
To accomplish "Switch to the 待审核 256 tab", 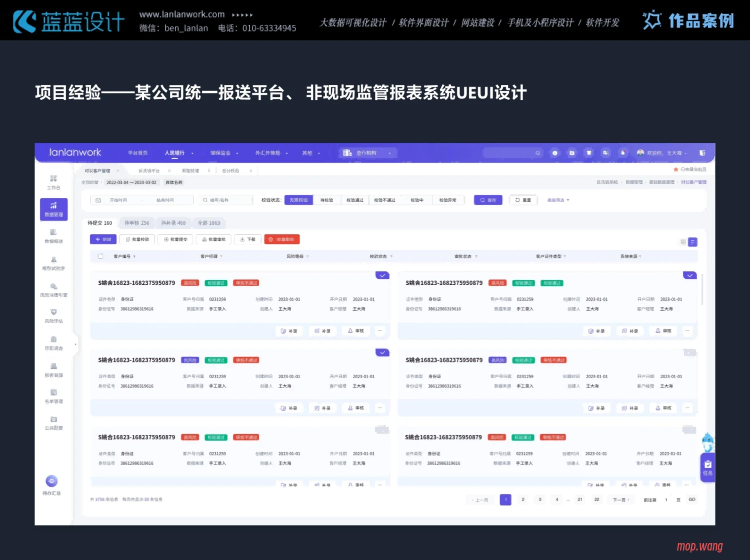I will (x=136, y=223).
